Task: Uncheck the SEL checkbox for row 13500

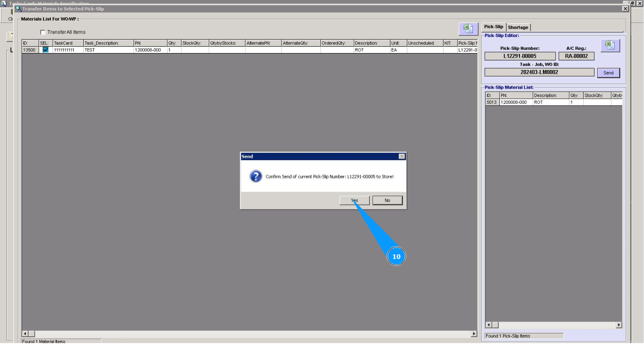Action: 45,50
